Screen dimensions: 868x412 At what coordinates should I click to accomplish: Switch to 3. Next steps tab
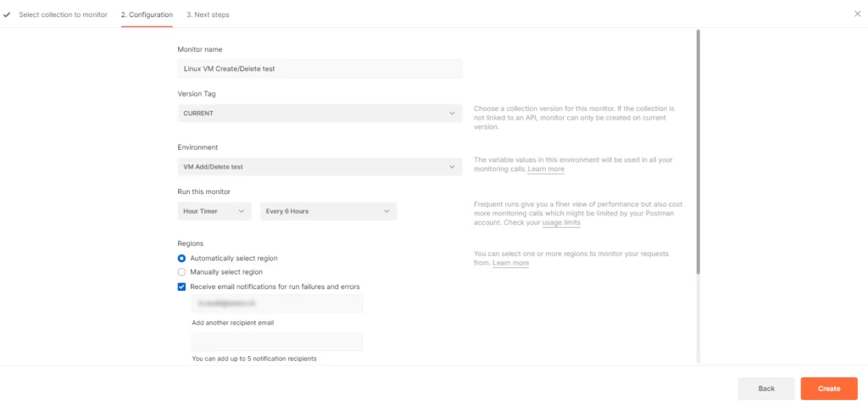208,15
